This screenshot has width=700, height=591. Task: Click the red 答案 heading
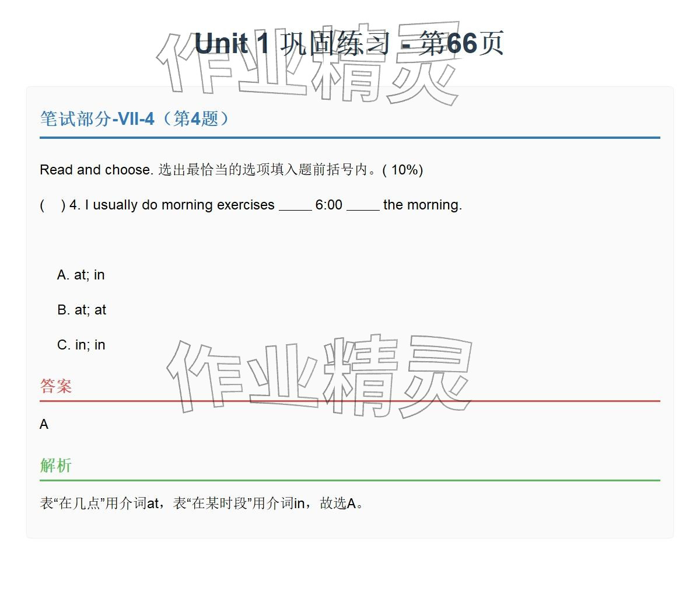(56, 386)
